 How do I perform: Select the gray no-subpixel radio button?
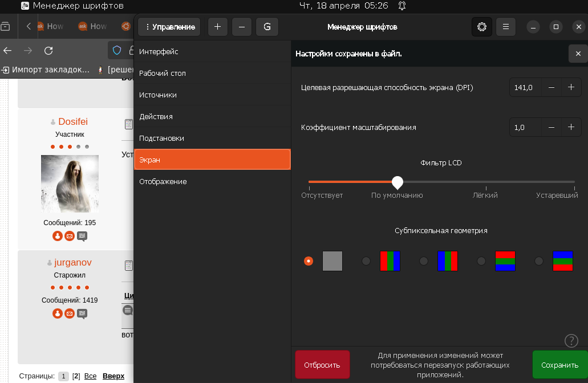[x=309, y=261]
